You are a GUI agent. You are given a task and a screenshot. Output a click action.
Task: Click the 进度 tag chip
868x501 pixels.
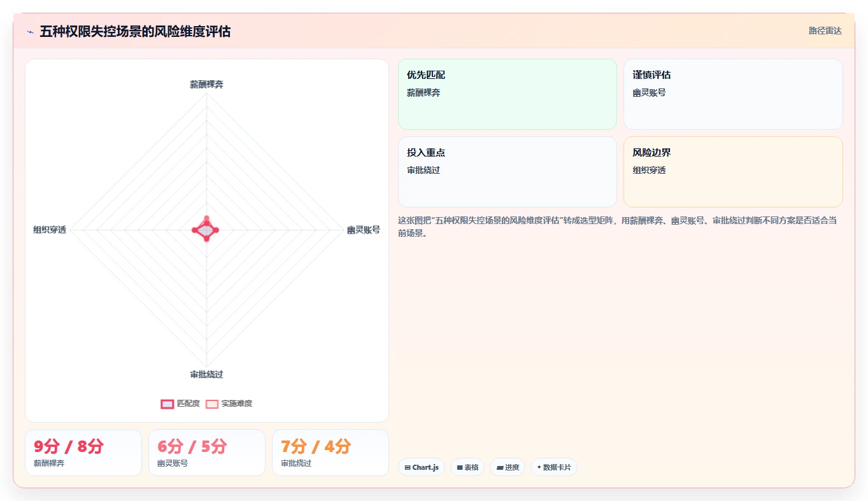(x=508, y=467)
